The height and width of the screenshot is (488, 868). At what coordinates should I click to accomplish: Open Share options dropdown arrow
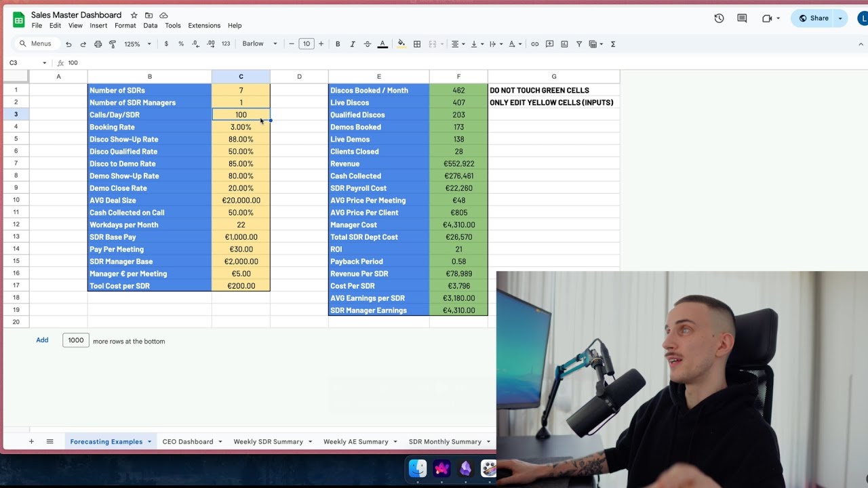841,18
